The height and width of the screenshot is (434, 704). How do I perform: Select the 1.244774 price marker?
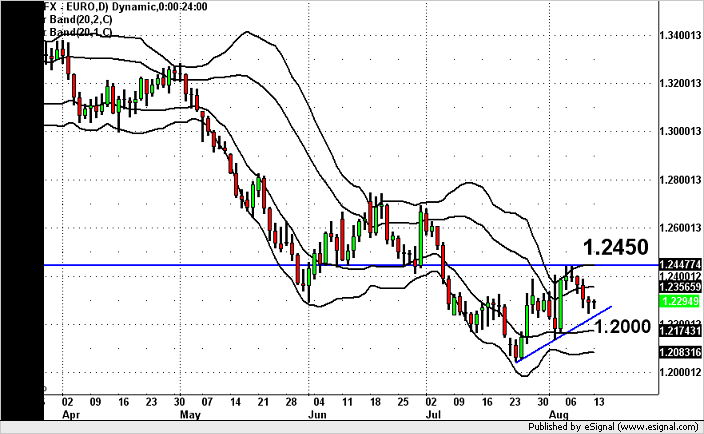(680, 265)
